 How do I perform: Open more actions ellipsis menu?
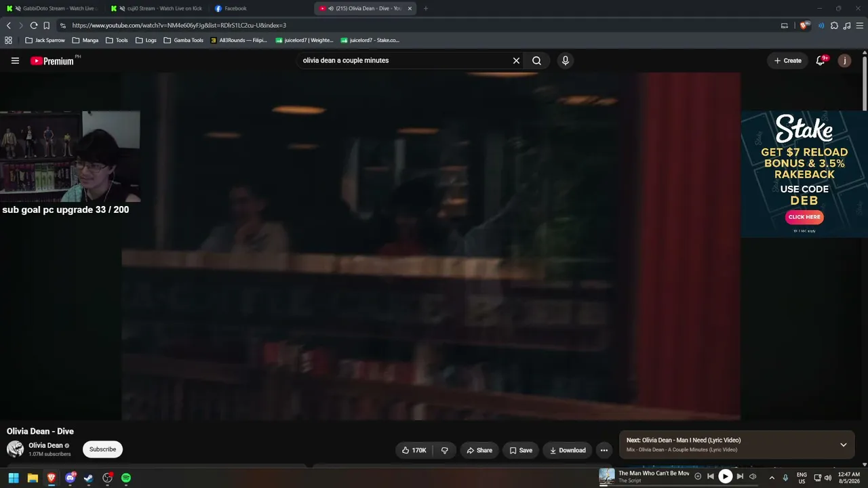[x=604, y=450]
